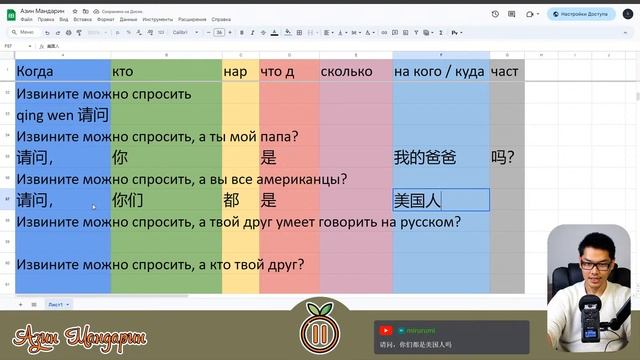
Task: Star the Азин Мандарин document
Action: (75, 11)
